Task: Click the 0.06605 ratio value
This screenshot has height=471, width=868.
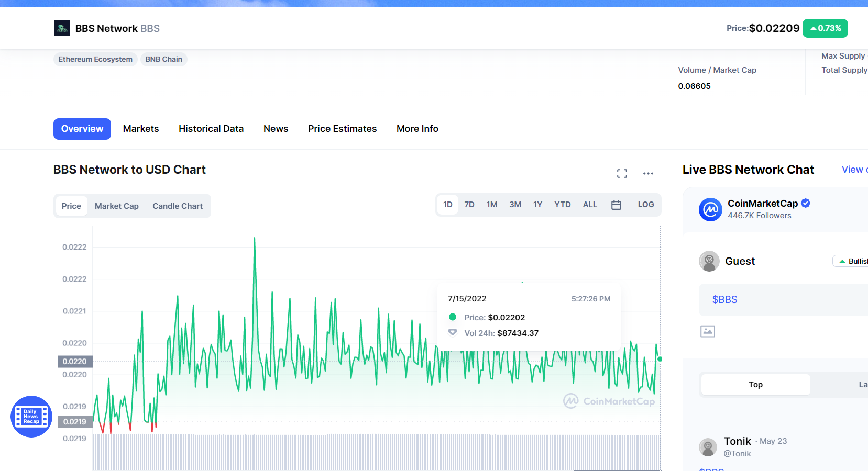Action: pyautogui.click(x=694, y=86)
